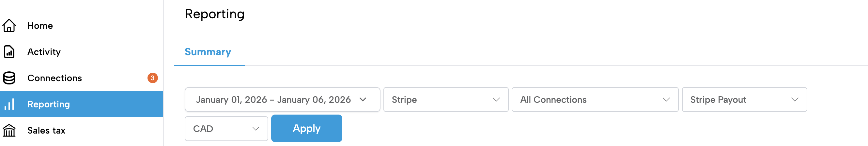The width and height of the screenshot is (868, 146).
Task: Click the chevron arrow in date range selector
Action: [x=363, y=100]
